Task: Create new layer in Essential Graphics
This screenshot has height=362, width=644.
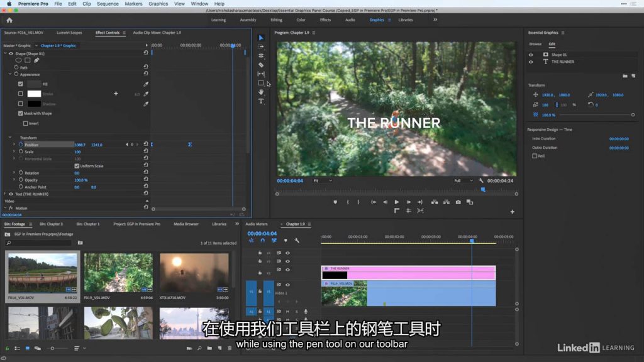Action: coord(633,76)
